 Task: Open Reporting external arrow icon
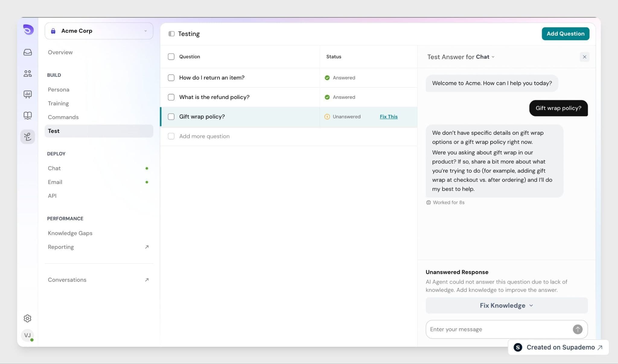147,247
